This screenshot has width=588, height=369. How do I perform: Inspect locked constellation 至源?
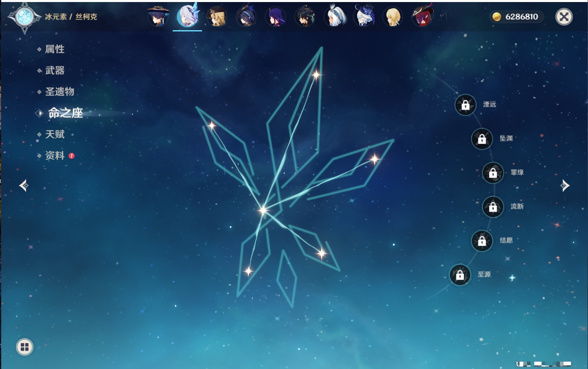(x=460, y=275)
